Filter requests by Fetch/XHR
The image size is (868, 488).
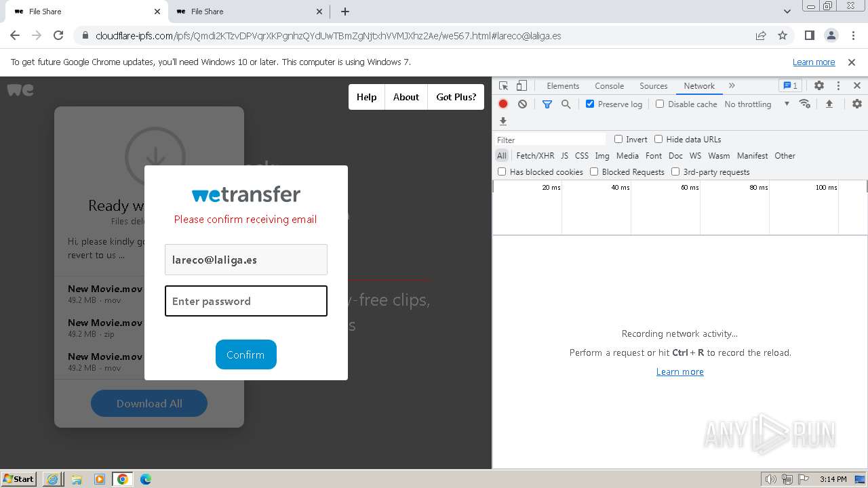(535, 155)
